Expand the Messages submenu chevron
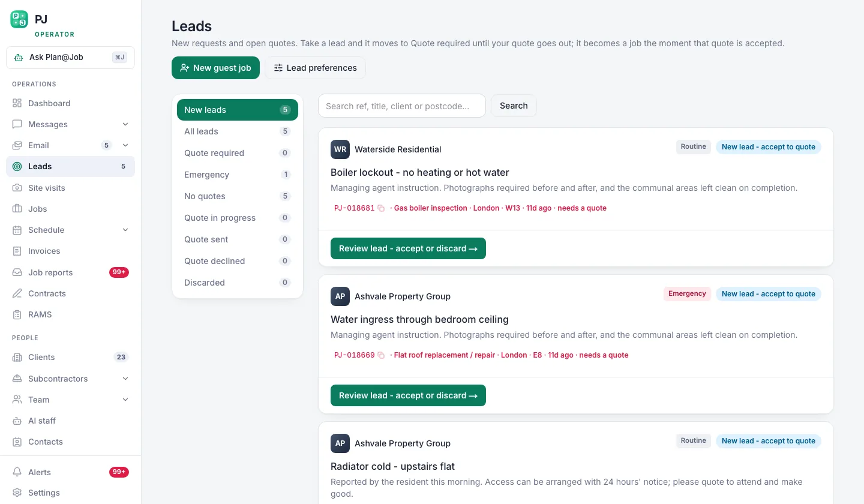The image size is (864, 504). [x=125, y=124]
